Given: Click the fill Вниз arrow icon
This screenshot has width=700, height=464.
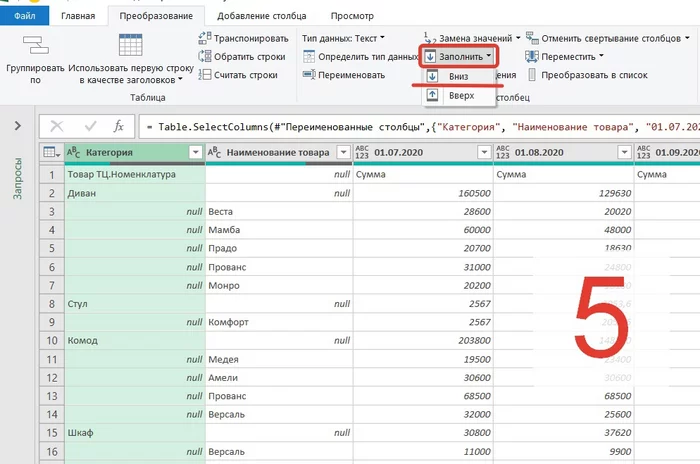Looking at the screenshot, I should 432,76.
